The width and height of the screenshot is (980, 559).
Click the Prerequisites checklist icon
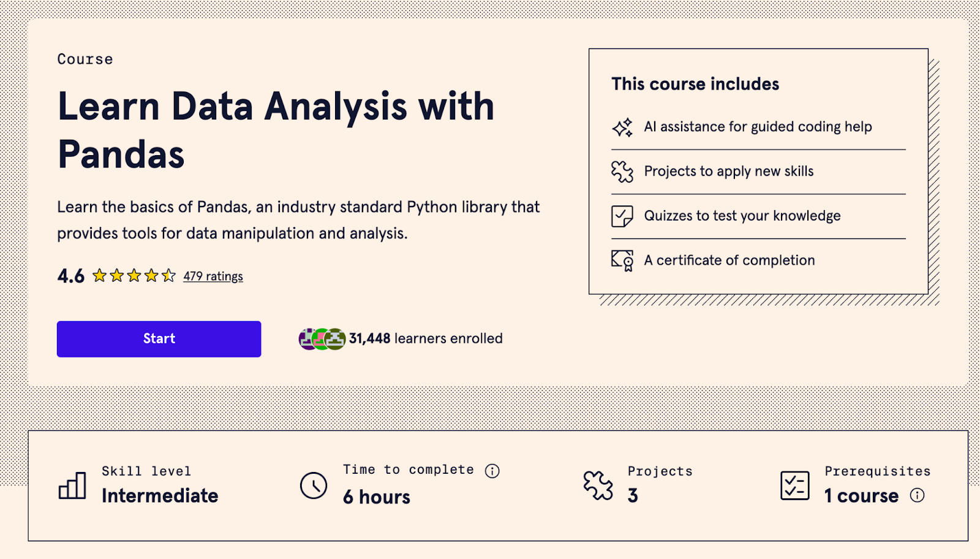click(795, 485)
